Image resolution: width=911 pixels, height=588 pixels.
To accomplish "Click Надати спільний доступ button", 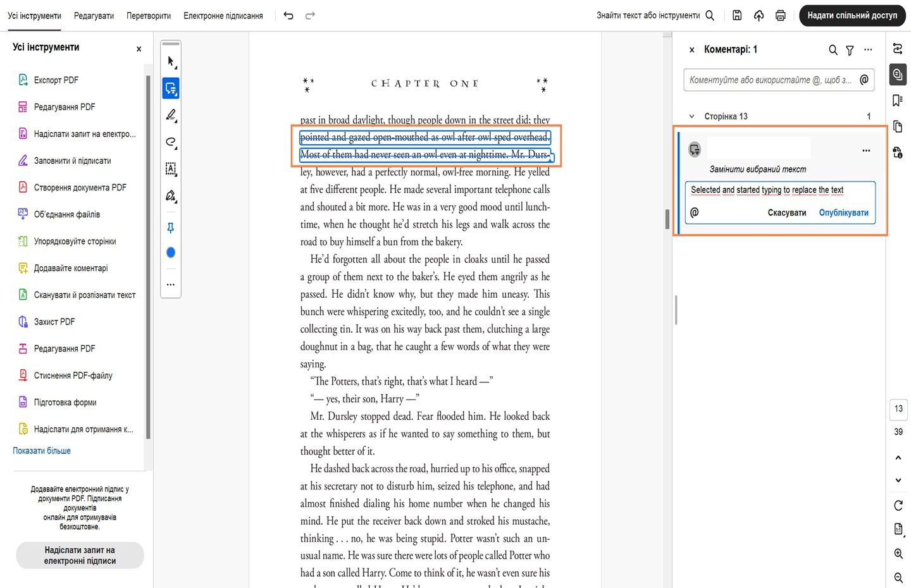I will [852, 16].
